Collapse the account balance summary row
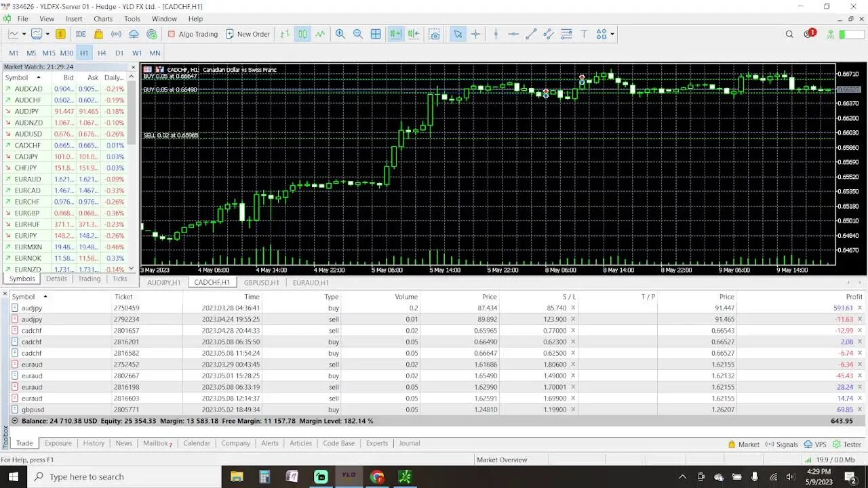Screen dimensions: 868x488 (x=14, y=421)
